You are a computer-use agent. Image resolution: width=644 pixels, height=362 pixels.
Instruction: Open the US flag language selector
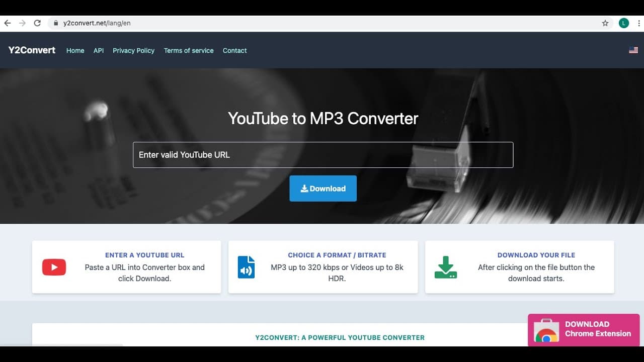(x=633, y=50)
